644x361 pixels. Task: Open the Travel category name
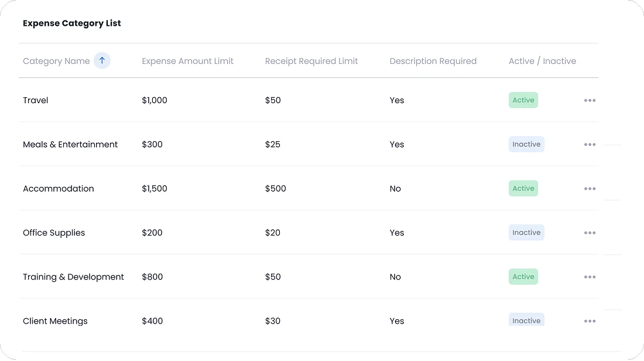point(35,100)
